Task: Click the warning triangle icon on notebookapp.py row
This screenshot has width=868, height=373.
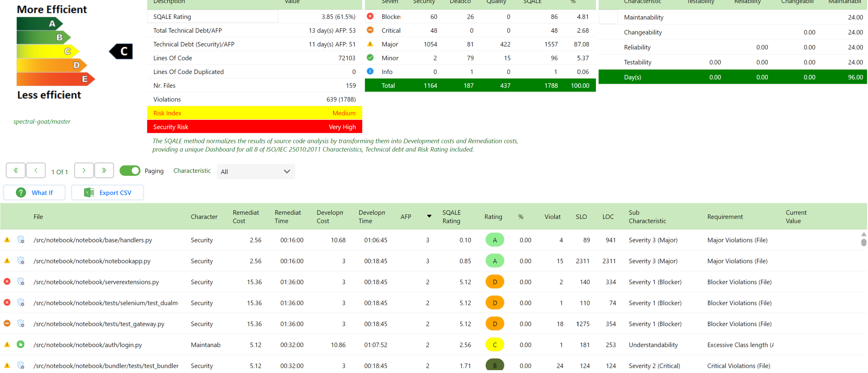Action: [x=7, y=261]
